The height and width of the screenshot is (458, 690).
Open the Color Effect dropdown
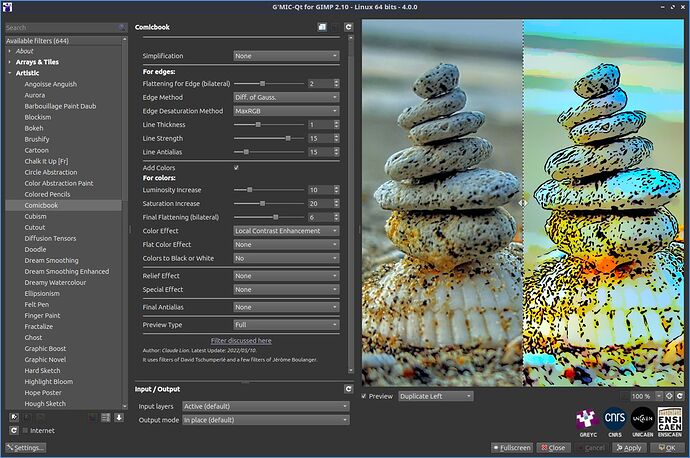pos(286,231)
